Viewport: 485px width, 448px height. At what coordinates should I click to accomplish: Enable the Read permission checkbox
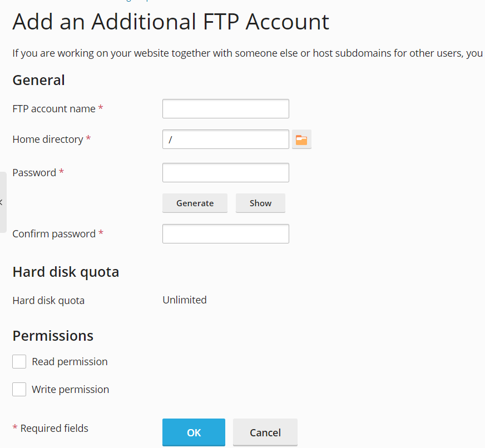point(19,362)
